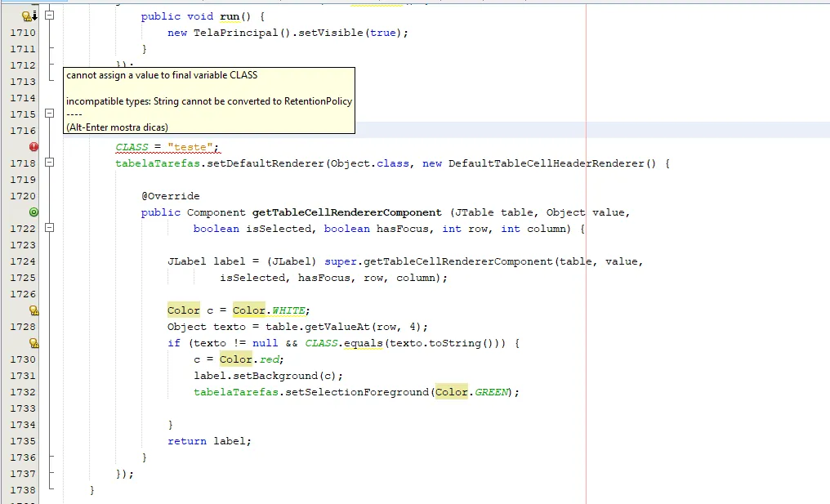830x504 pixels.
Task: Click the WHITE constant
Action: click(288, 310)
